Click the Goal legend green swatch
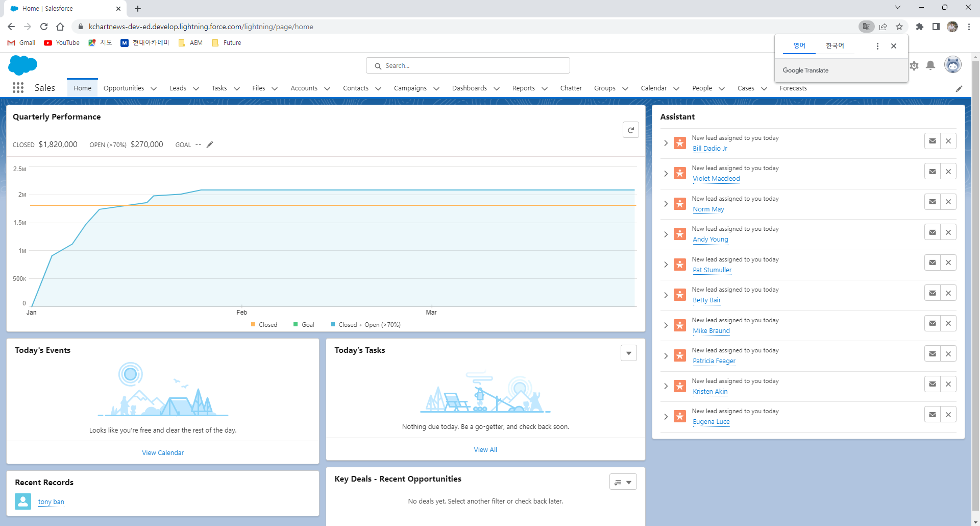 296,324
